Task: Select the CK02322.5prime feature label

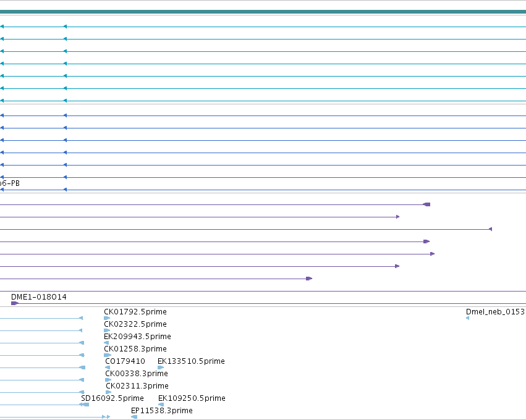Action: pos(135,324)
